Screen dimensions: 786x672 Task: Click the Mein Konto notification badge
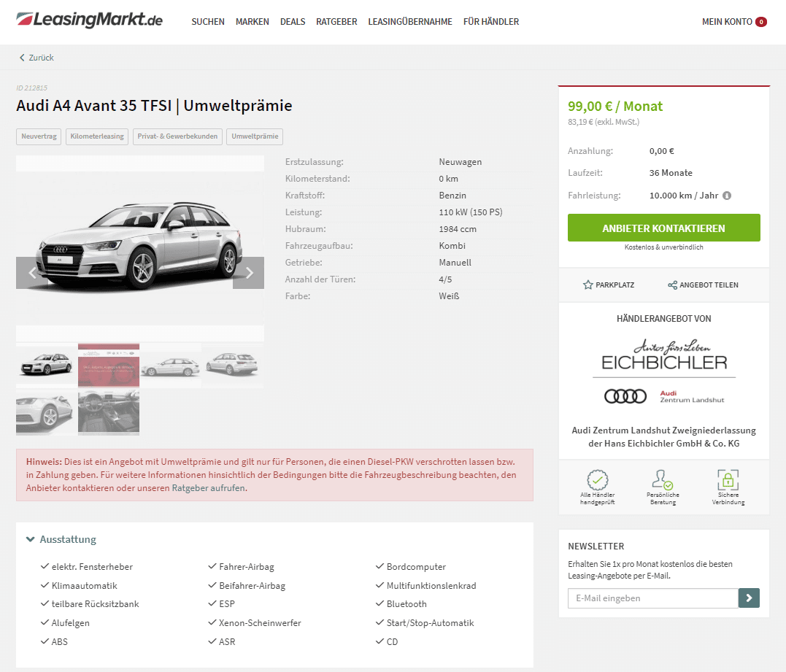[x=761, y=22]
